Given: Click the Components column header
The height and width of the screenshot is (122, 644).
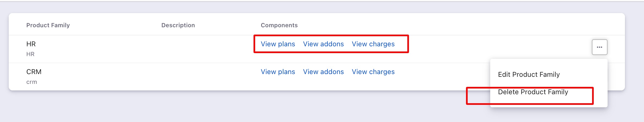Looking at the screenshot, I should [x=279, y=25].
